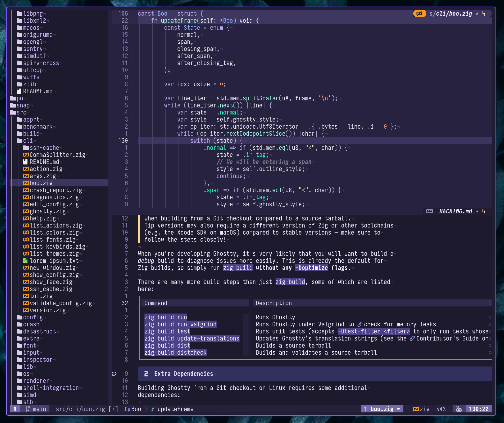Click the text file icon of lorem_ipsum.txt
504x423 pixels.
(25, 261)
